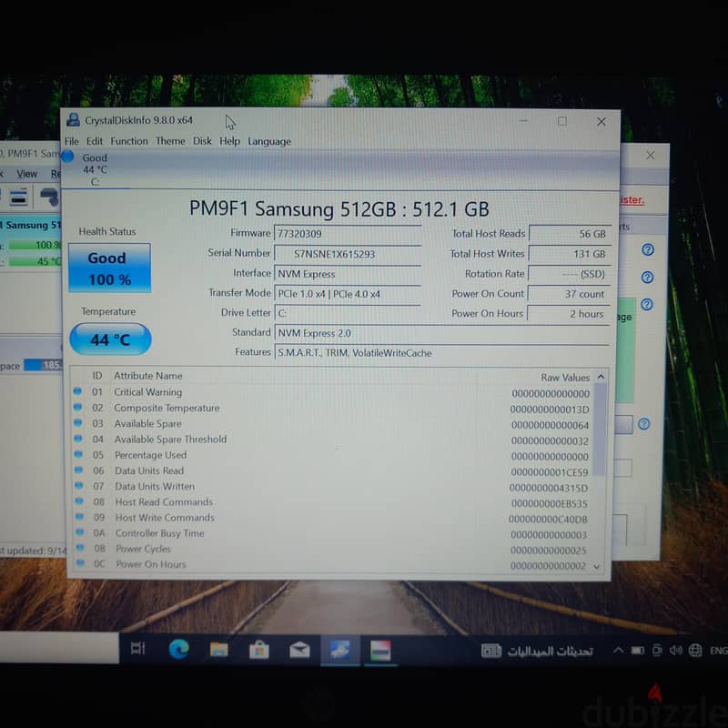Click the Standard field NVM Express 2.0
Image resolution: width=728 pixels, height=728 pixels.
click(441, 333)
